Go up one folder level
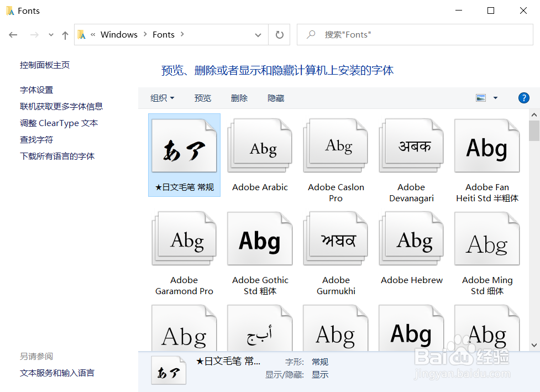 [65, 35]
